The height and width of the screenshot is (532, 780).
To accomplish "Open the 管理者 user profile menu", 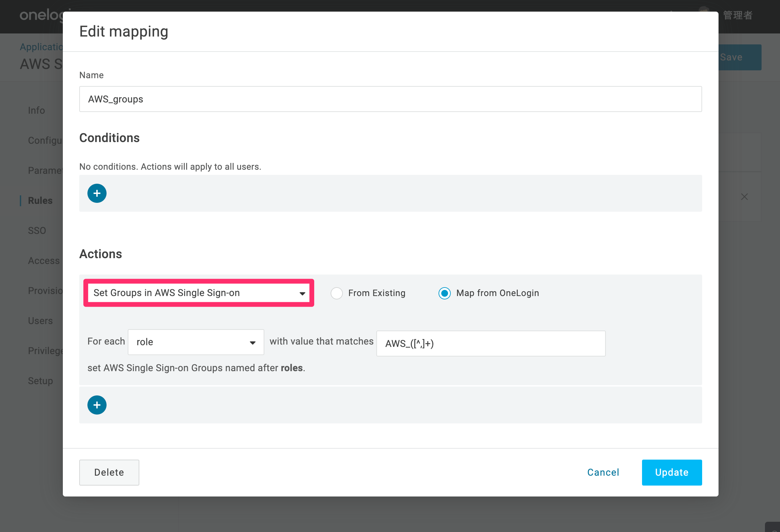I will pos(738,15).
